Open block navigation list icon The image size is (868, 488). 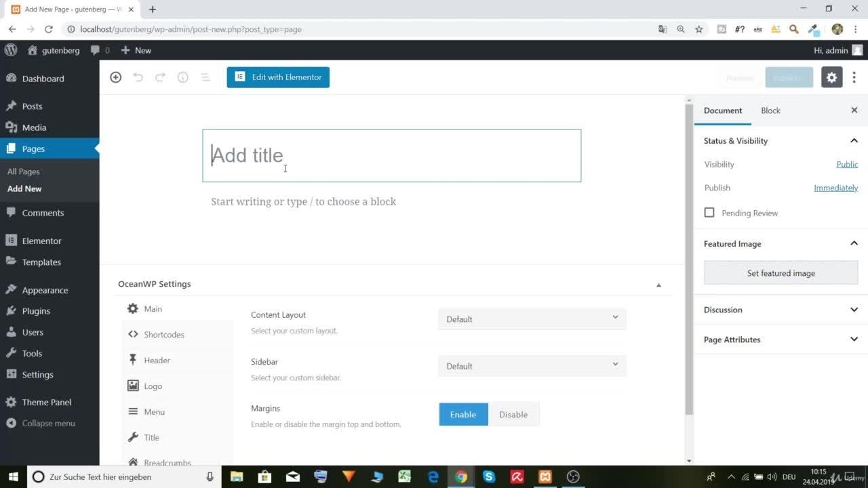205,77
